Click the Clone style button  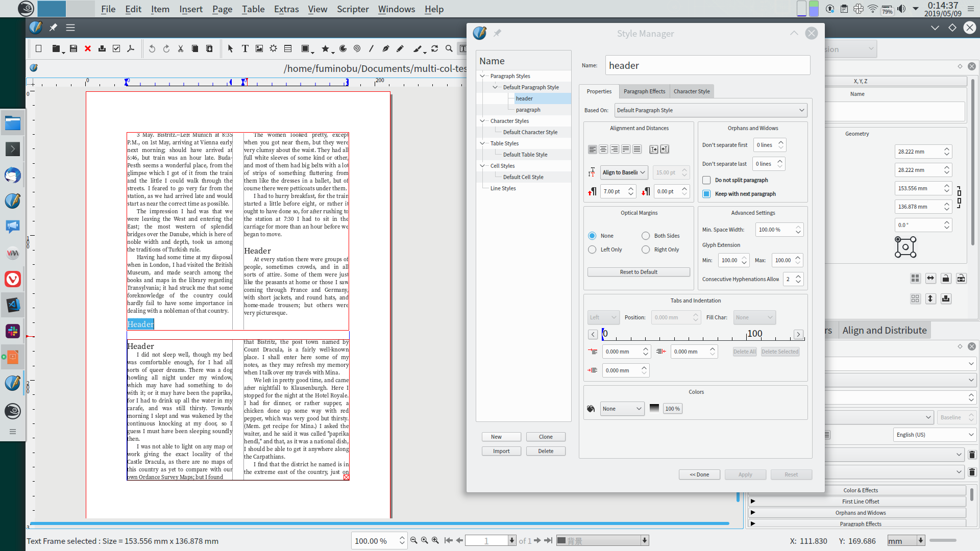click(x=546, y=437)
